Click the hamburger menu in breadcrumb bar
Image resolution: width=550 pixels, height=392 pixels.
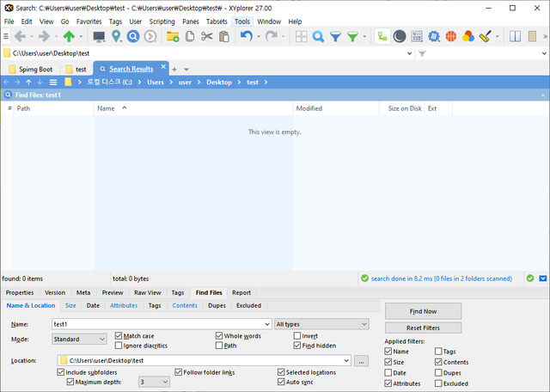click(x=53, y=83)
